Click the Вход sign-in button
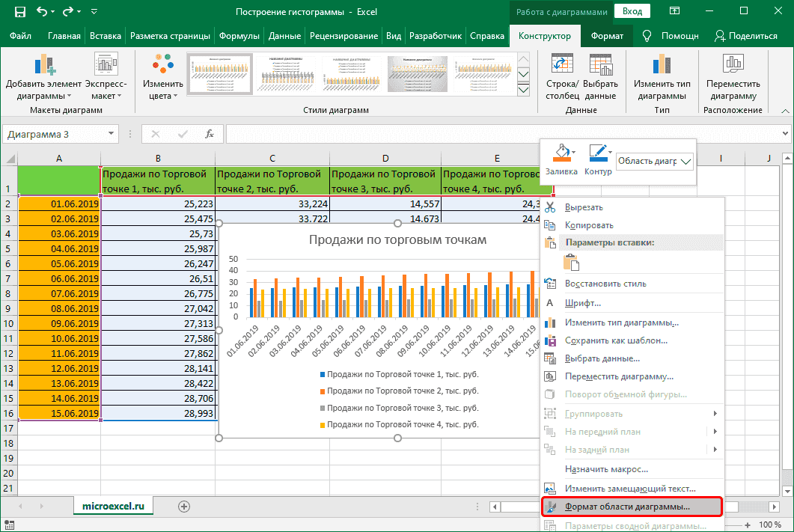The height and width of the screenshot is (532, 794). (632, 11)
